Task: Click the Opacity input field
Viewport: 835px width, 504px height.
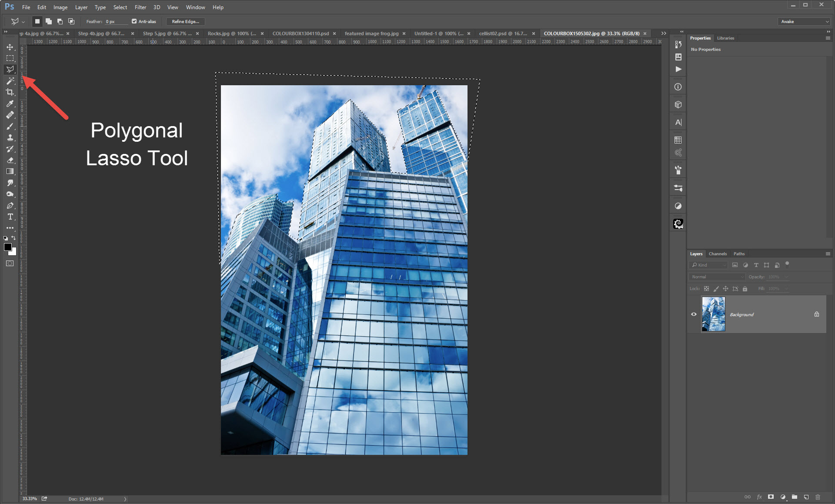Action: click(x=776, y=276)
